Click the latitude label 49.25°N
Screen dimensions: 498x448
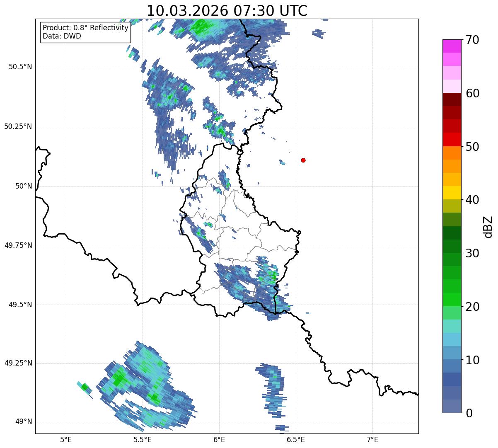tap(18, 363)
